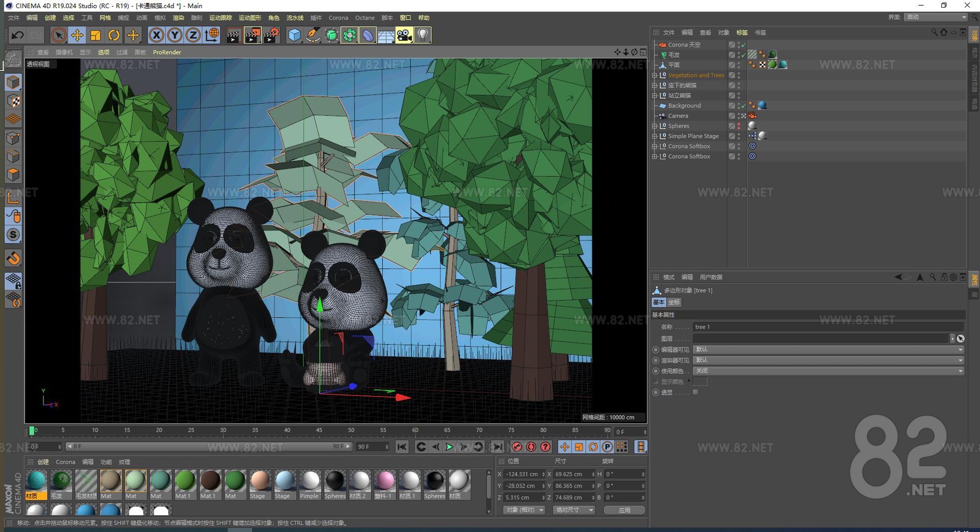Toggle X-axis locking in the toolbar
This screenshot has width=980, height=532.
[x=157, y=35]
